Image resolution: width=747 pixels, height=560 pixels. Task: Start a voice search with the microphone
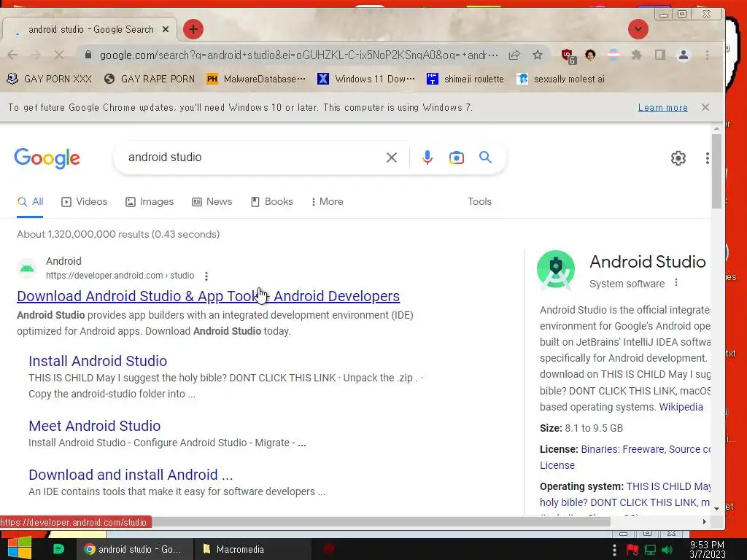pos(427,157)
